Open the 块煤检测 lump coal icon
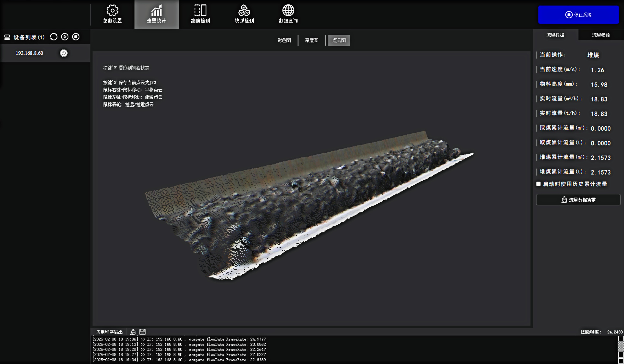Screen dimensions: 624x364 244,14
